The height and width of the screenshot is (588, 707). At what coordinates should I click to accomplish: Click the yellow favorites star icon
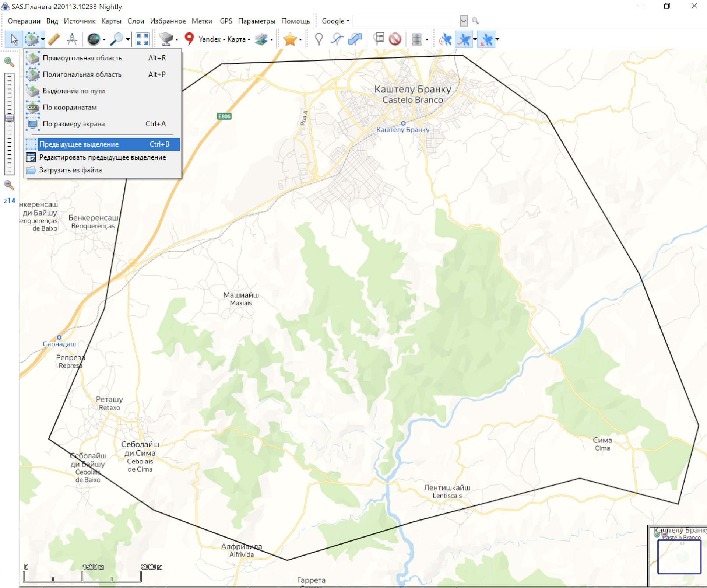290,39
